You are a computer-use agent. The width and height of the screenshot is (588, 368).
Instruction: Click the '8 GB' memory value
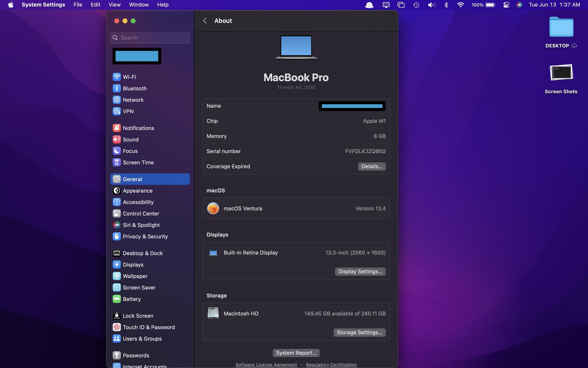point(380,136)
